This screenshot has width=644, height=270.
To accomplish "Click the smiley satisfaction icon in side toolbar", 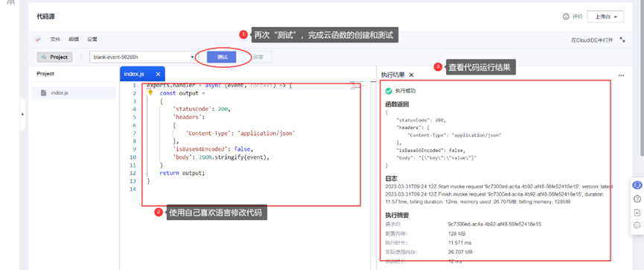I will tap(637, 225).
